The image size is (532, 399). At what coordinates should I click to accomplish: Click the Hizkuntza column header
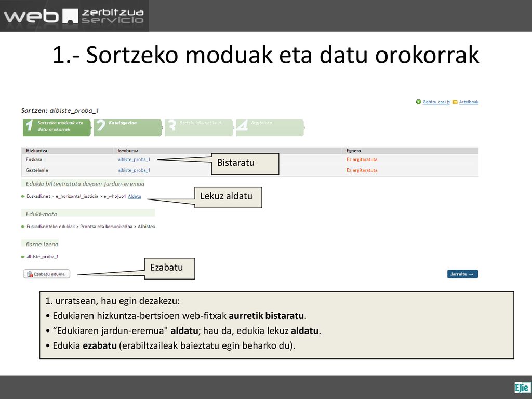pyautogui.click(x=37, y=151)
